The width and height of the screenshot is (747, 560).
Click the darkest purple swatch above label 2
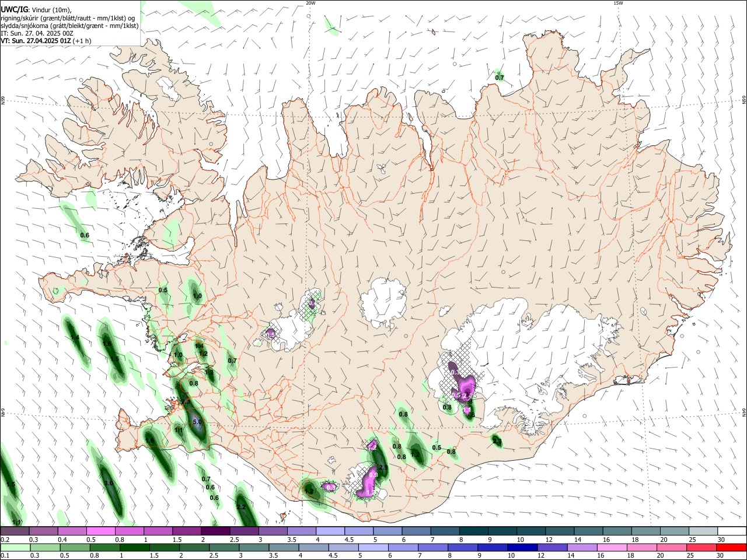point(215,531)
